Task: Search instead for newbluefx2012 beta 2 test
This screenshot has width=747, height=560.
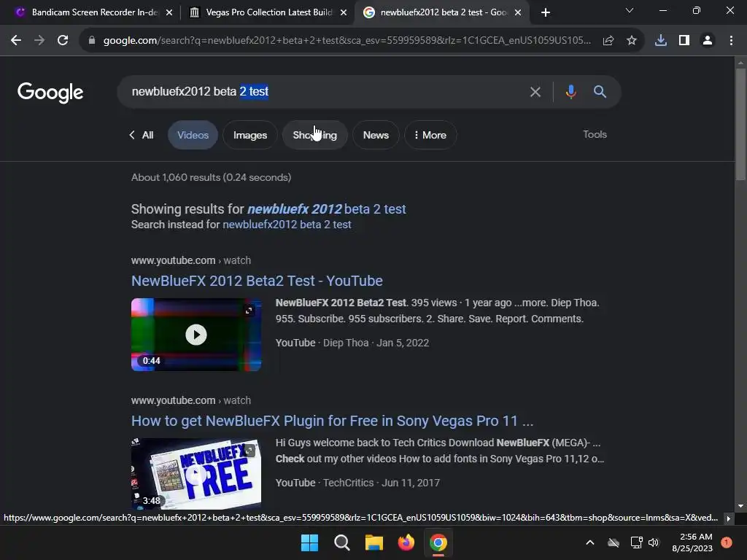Action: pyautogui.click(x=287, y=225)
